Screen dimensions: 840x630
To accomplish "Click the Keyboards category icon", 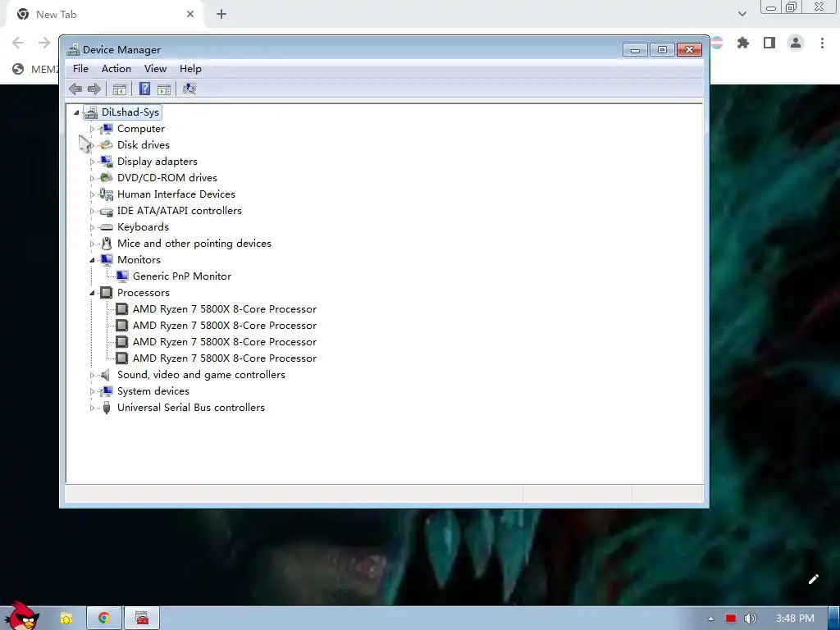I will pyautogui.click(x=107, y=227).
